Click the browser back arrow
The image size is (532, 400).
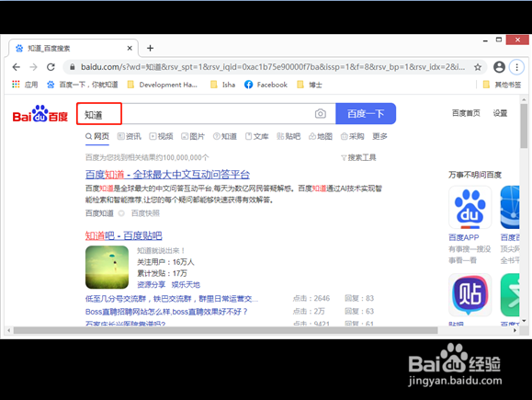point(17,67)
